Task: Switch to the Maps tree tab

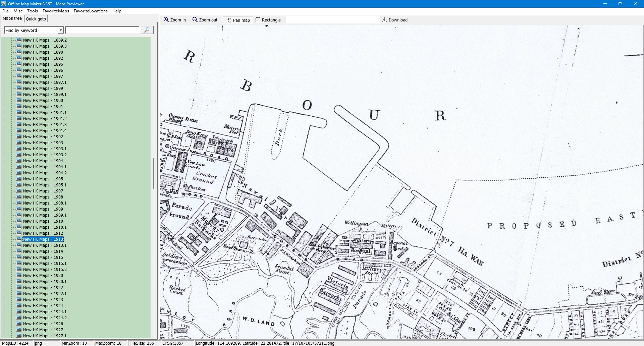Action: coord(12,18)
